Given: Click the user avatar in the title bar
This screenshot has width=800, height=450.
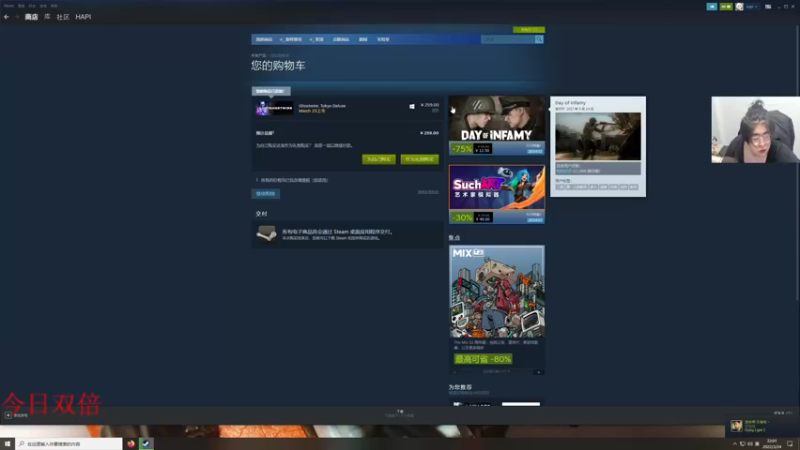Looking at the screenshot, I should [x=739, y=7].
